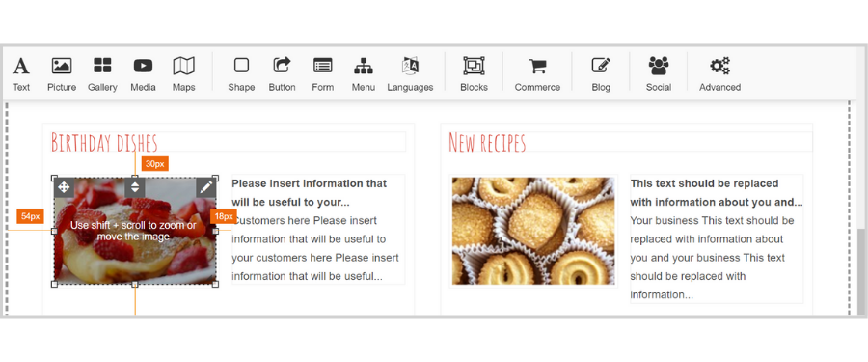Open the Picture tool
Image resolution: width=868 pixels, height=362 pixels.
[62, 73]
